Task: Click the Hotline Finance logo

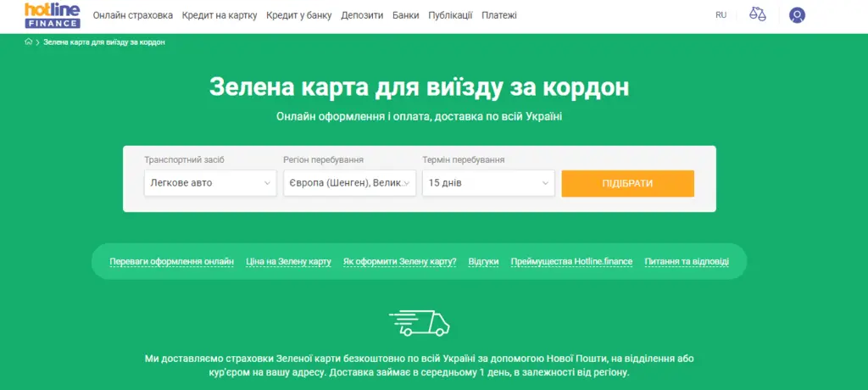Action: (x=53, y=15)
